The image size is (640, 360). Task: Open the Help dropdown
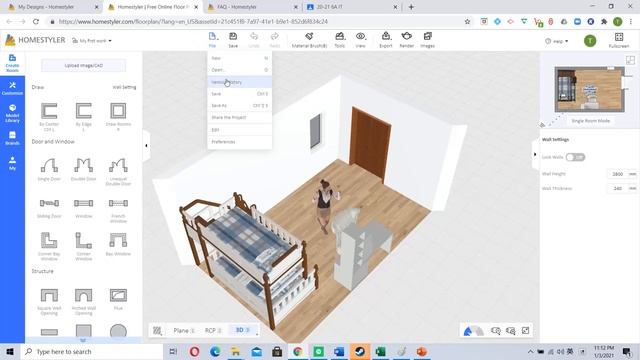point(557,41)
